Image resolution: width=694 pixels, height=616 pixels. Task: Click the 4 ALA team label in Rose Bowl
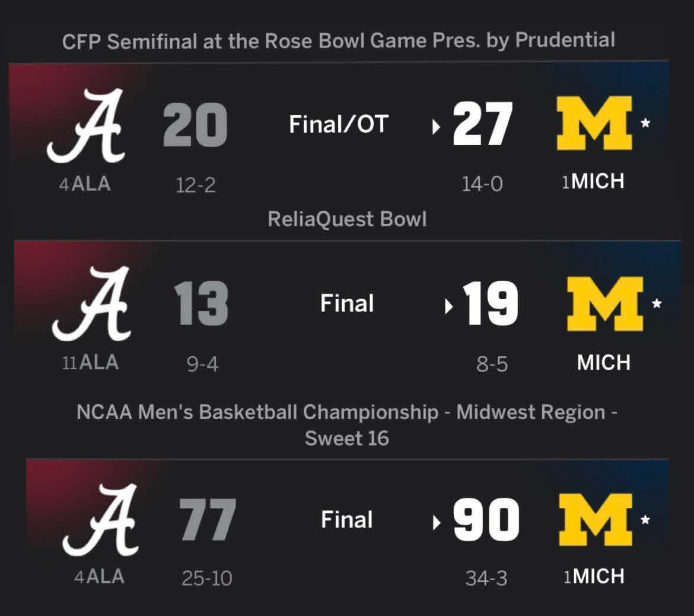[x=85, y=183]
